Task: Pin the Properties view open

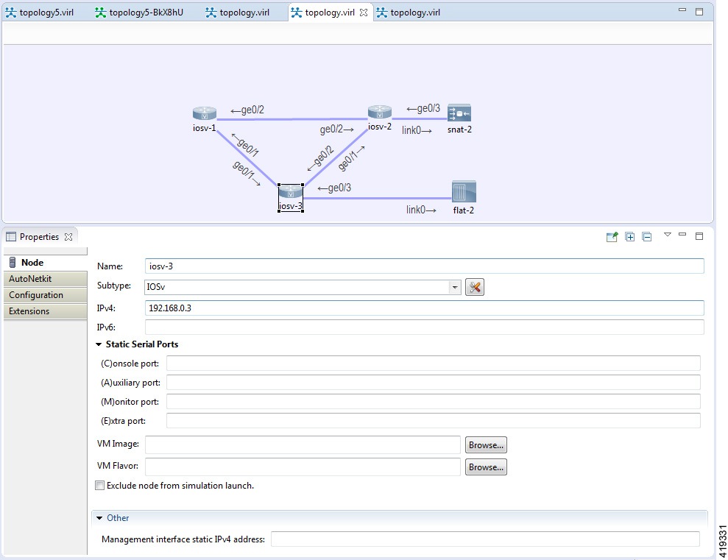Action: [x=612, y=236]
